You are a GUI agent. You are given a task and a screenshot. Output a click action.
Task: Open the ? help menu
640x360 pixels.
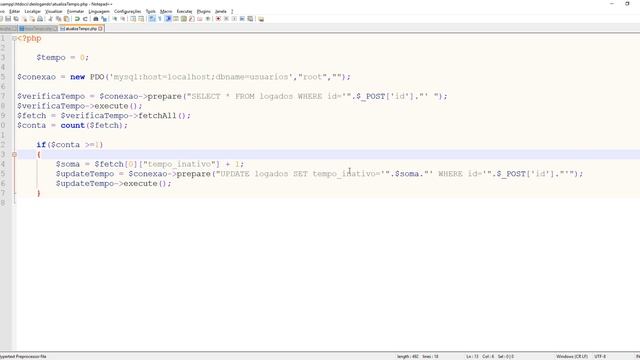[x=232, y=11]
